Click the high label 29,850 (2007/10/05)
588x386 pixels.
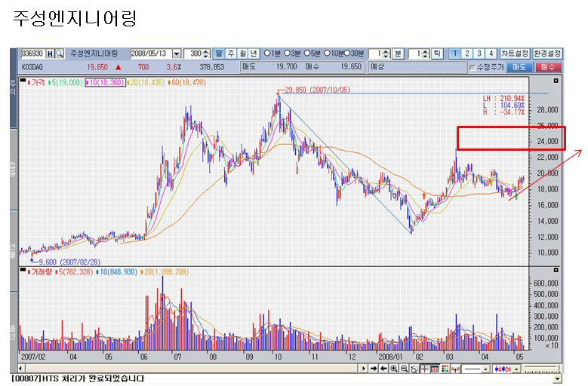coord(317,90)
